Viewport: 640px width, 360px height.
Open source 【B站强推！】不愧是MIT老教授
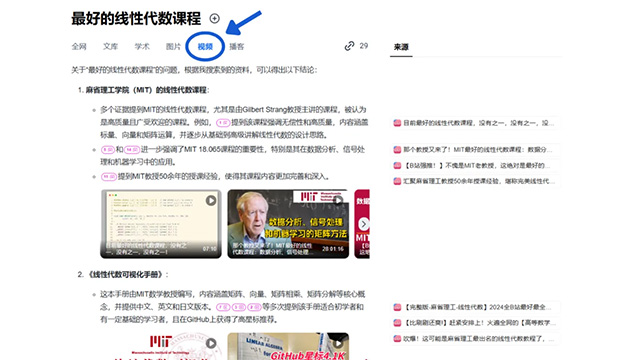click(x=474, y=165)
